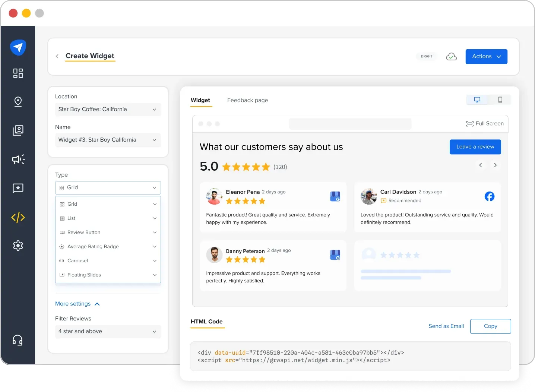Switch preview to desktop view
Screen dimensions: 535x392
(477, 99)
